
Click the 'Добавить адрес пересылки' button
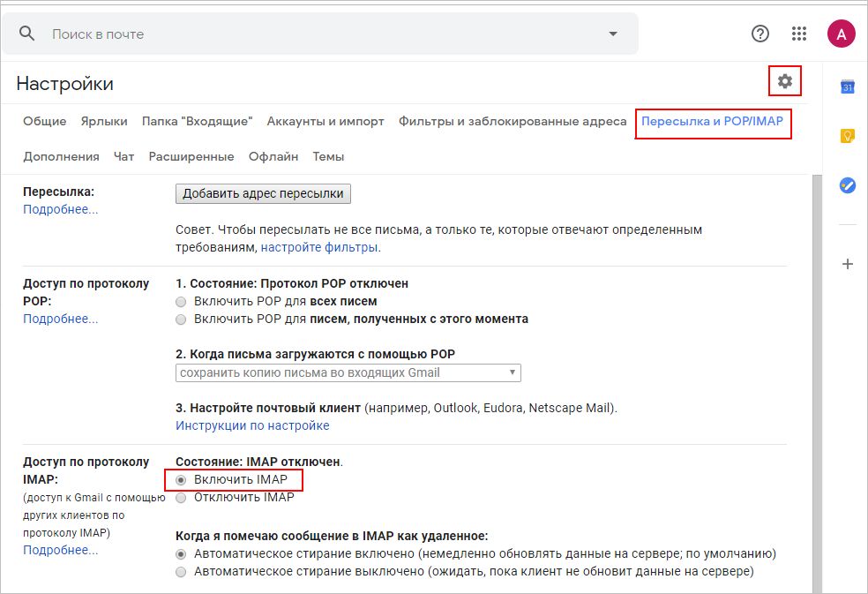pyautogui.click(x=263, y=193)
